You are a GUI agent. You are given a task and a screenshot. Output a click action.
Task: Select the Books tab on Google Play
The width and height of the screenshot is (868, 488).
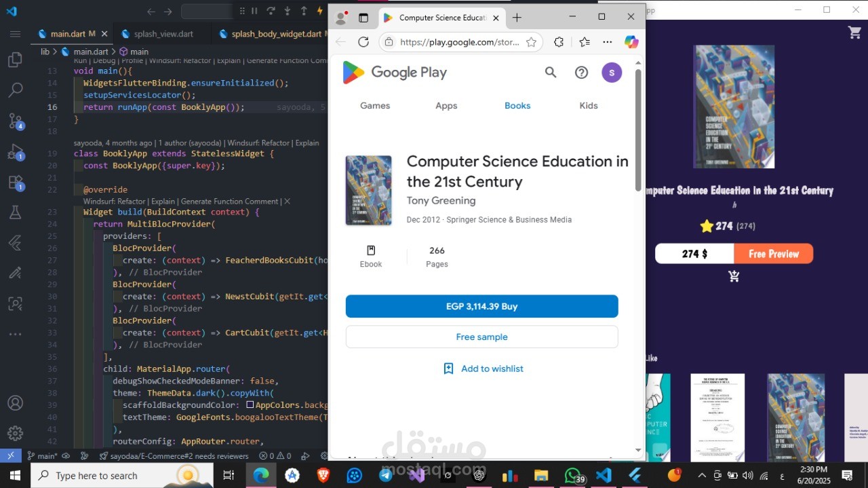point(517,105)
